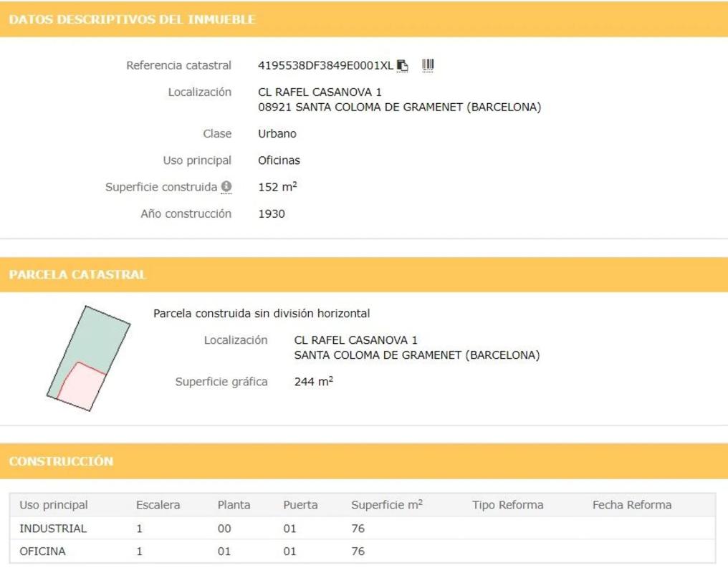Select the OFICINA row in the construction table
Screen dimensions: 728x573
pyautogui.click(x=42, y=552)
